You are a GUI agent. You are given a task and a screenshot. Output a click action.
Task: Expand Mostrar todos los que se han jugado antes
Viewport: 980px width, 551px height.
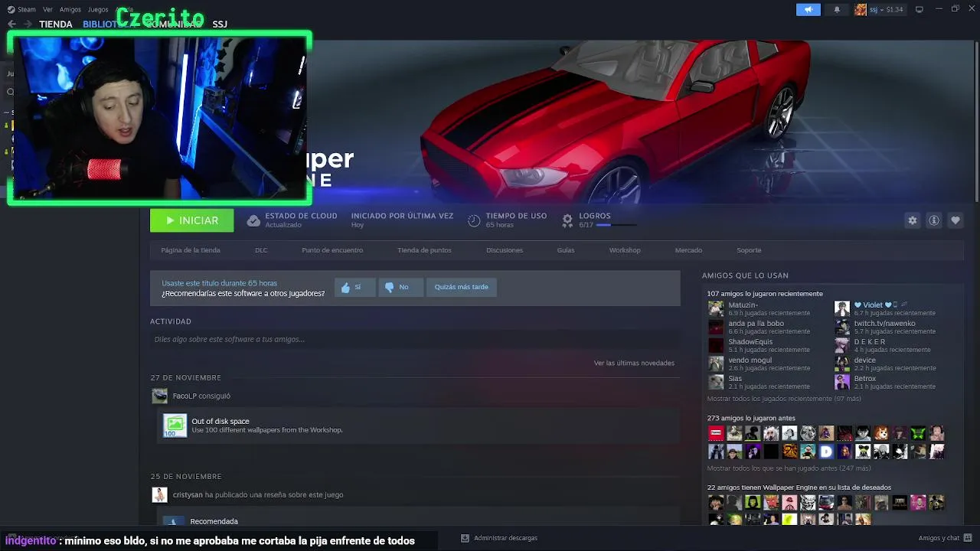click(x=789, y=468)
